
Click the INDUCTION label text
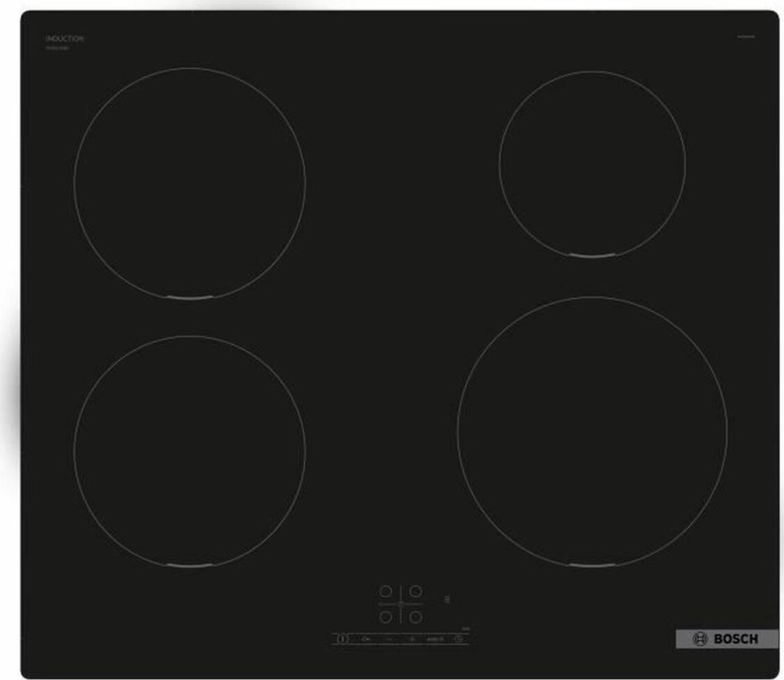pyautogui.click(x=64, y=39)
